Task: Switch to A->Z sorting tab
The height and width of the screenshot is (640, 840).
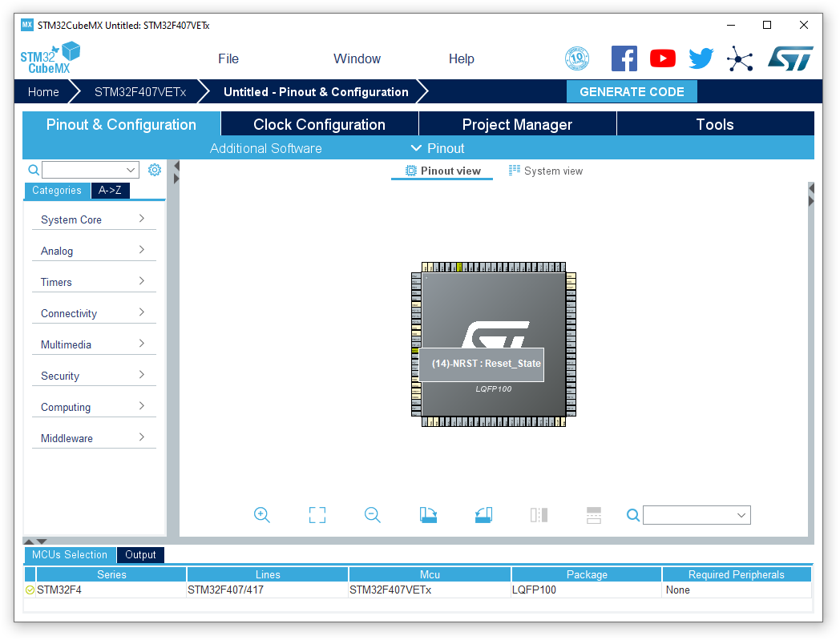Action: pyautogui.click(x=110, y=190)
